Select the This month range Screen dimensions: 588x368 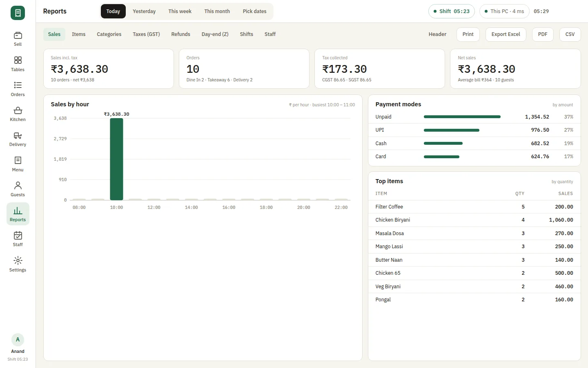click(217, 11)
